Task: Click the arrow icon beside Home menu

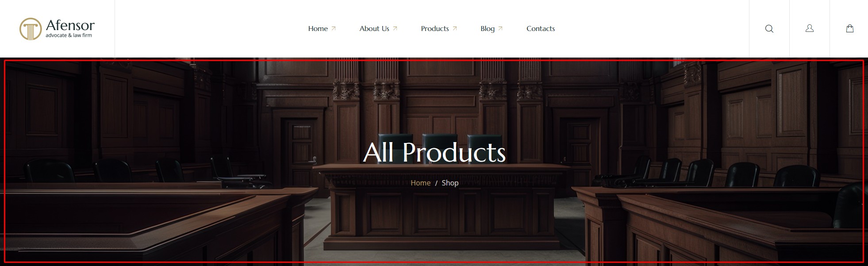Action: click(x=334, y=28)
